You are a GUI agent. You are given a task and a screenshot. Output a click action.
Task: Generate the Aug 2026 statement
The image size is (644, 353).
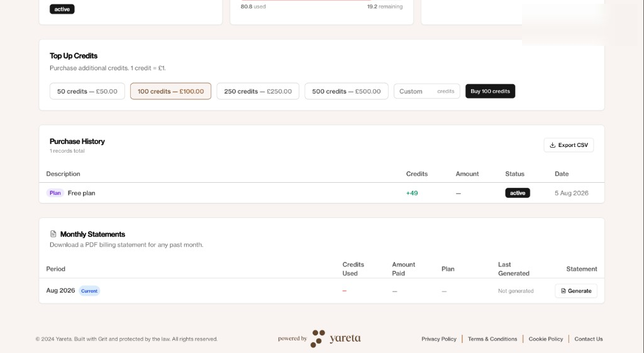pos(576,291)
